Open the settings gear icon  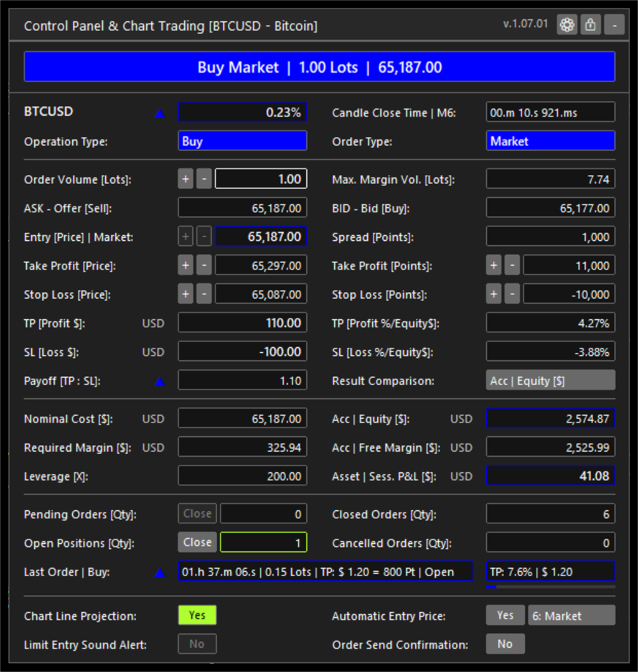tap(567, 24)
